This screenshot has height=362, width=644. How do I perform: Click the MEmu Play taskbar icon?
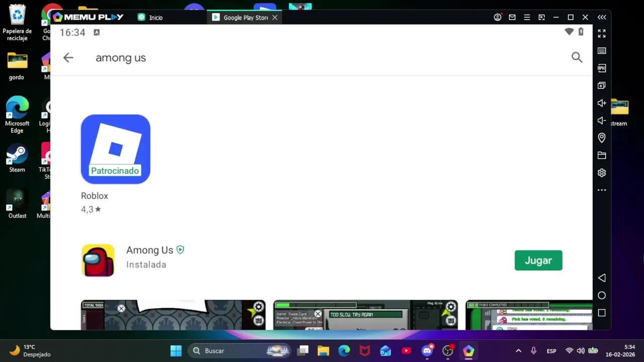(x=468, y=351)
